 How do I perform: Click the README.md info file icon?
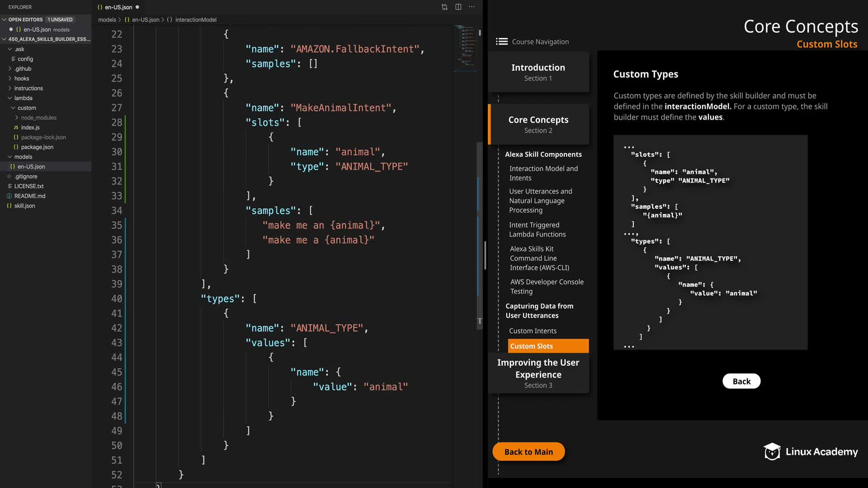[x=9, y=196]
